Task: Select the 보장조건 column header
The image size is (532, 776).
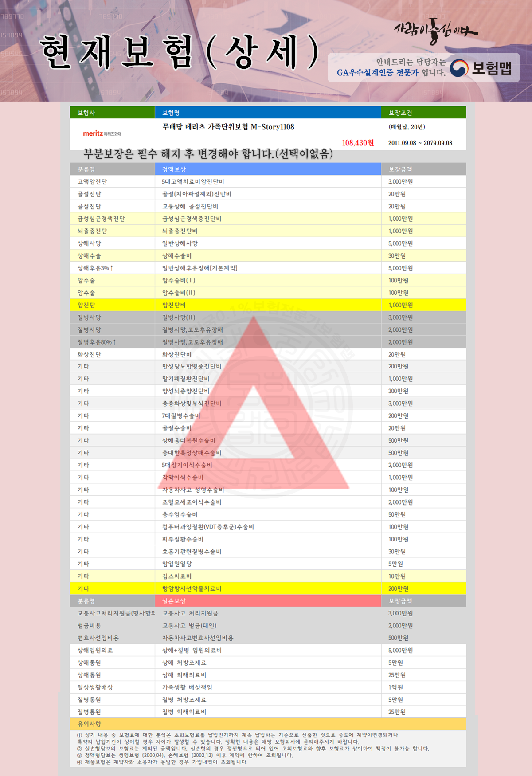Action: [423, 113]
